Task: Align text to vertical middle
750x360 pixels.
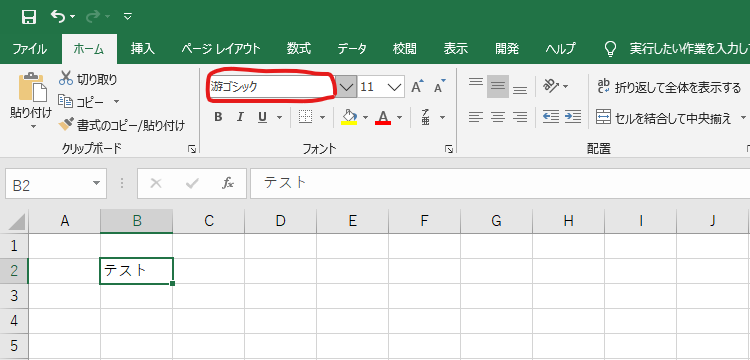Action: [497, 87]
